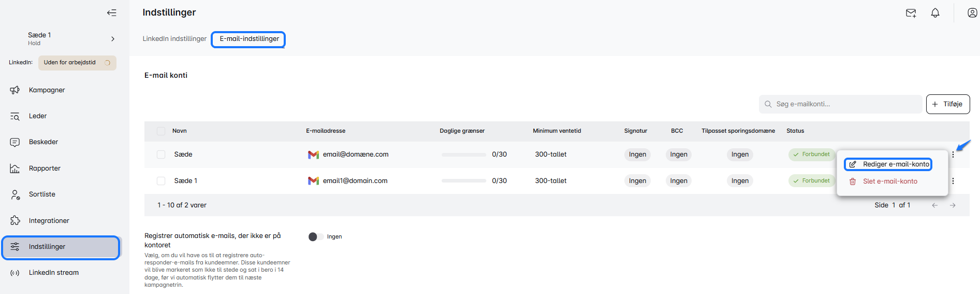The height and width of the screenshot is (294, 980).
Task: Open the new mail icon in header
Action: pyautogui.click(x=911, y=13)
